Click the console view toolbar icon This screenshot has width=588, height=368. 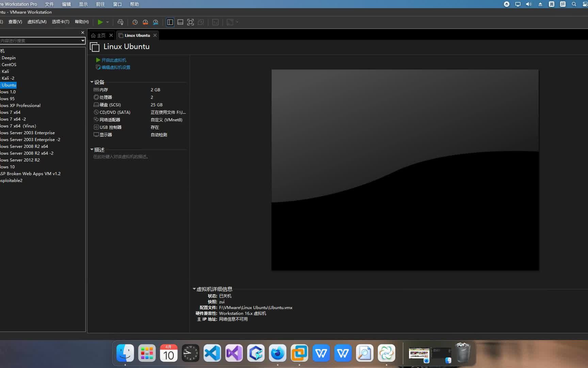(215, 22)
